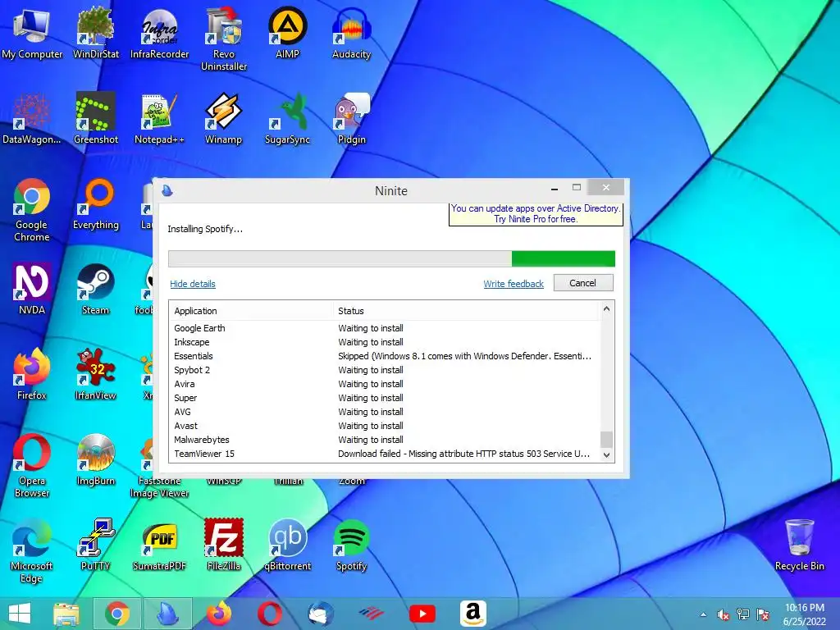
Task: Open the WinDirStat desktop shortcut
Action: point(95,33)
